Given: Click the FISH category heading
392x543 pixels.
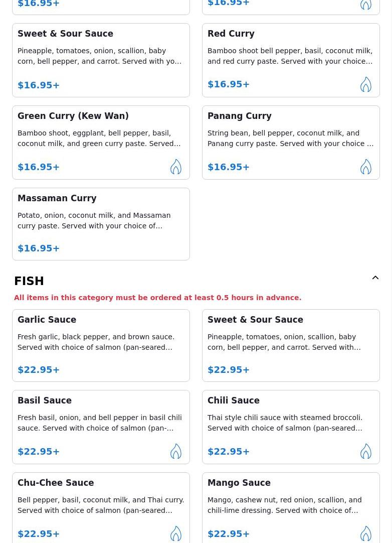Looking at the screenshot, I should coord(29,281).
